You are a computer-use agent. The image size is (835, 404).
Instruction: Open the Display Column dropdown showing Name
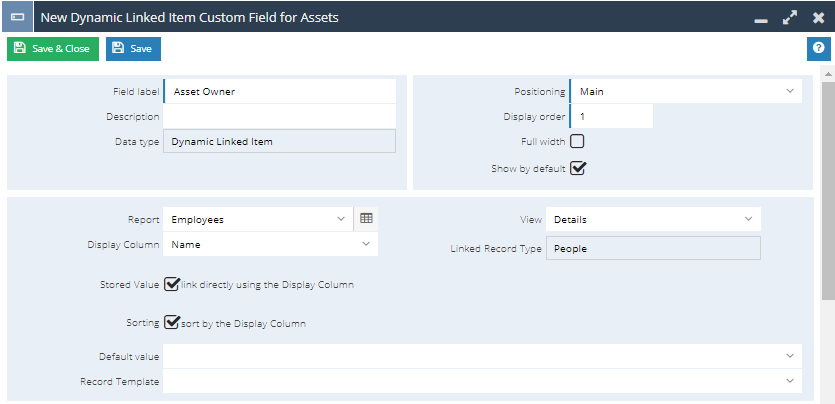271,244
